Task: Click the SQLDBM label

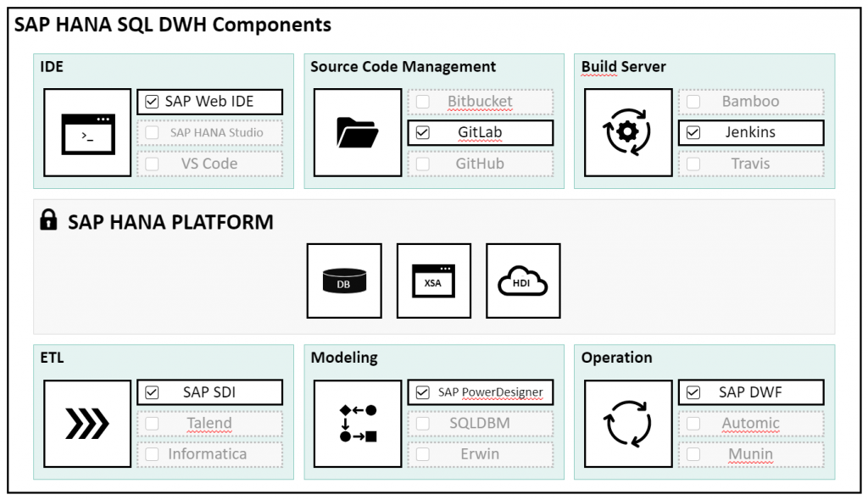Action: (480, 423)
